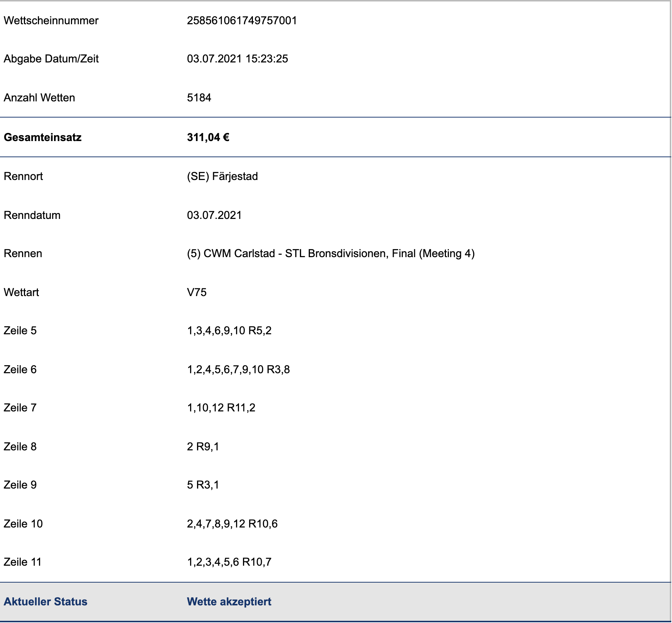Select picks 2,4,7,8,9,12 R10,6
Image resolution: width=672 pixels, height=623 pixels.
pos(232,524)
